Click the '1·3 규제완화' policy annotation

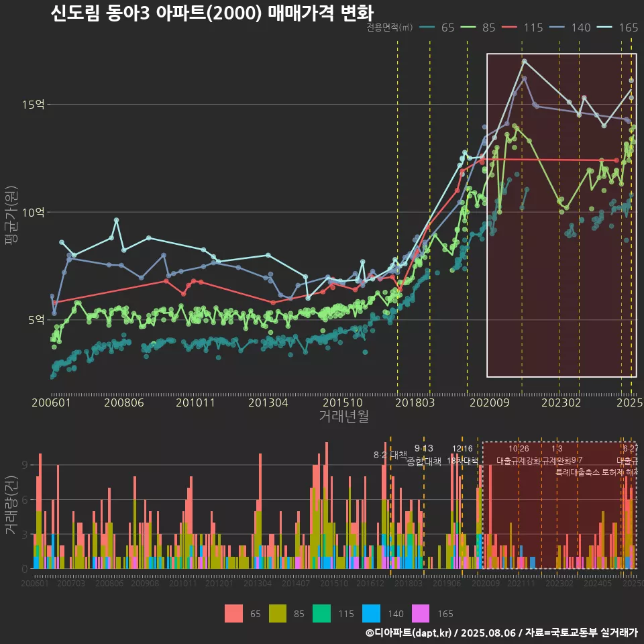557,455
